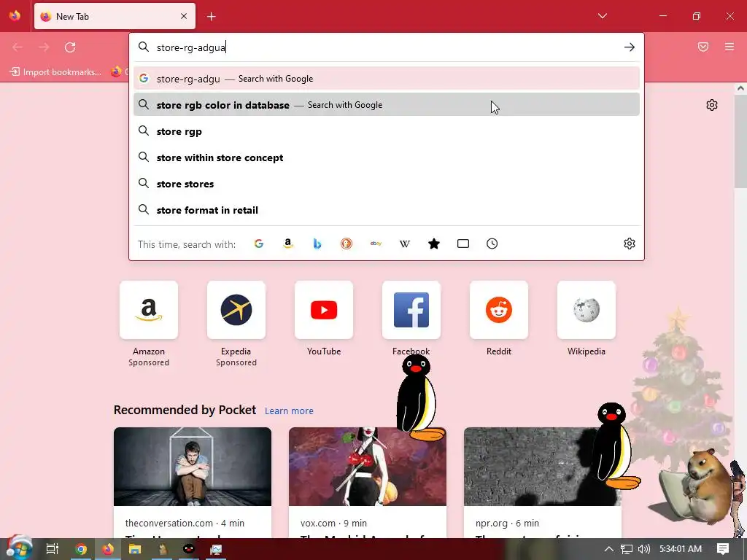Screen dimensions: 747x560
Task: Open the Save to Pocket icon
Action: coord(703,47)
